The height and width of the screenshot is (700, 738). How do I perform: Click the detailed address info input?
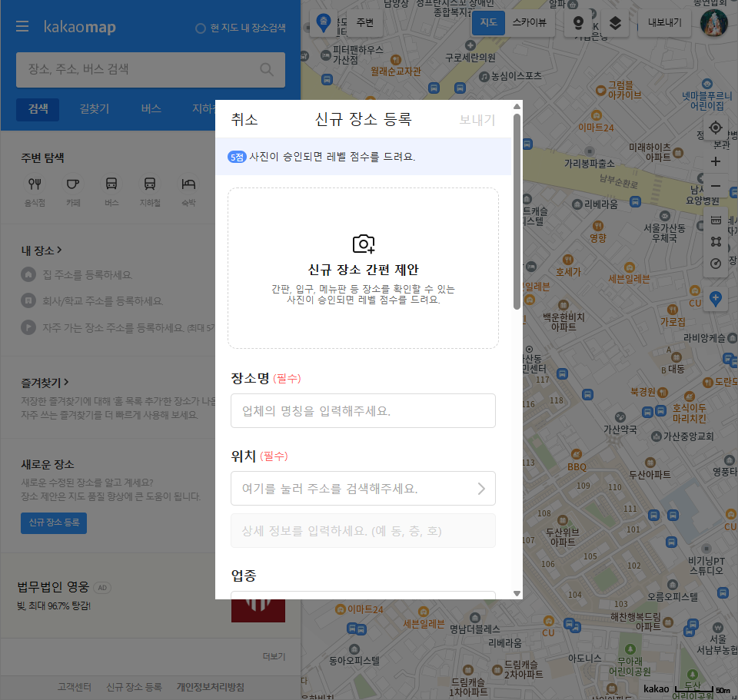(363, 531)
